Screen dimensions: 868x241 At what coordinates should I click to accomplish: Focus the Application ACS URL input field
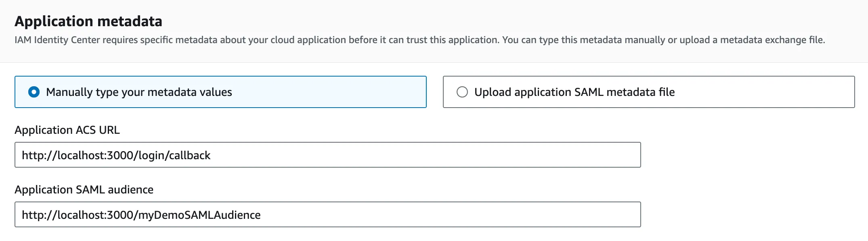[x=327, y=155]
